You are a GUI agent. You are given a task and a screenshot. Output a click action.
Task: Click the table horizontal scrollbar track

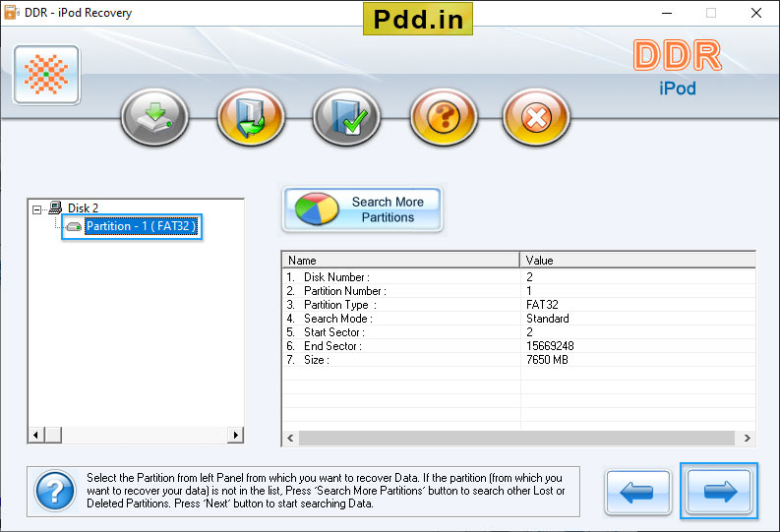point(516,438)
